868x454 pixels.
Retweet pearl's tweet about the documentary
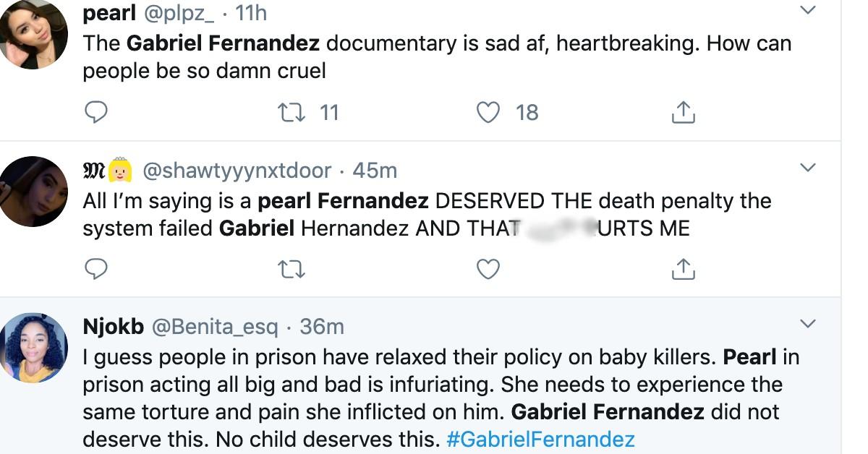click(x=292, y=113)
